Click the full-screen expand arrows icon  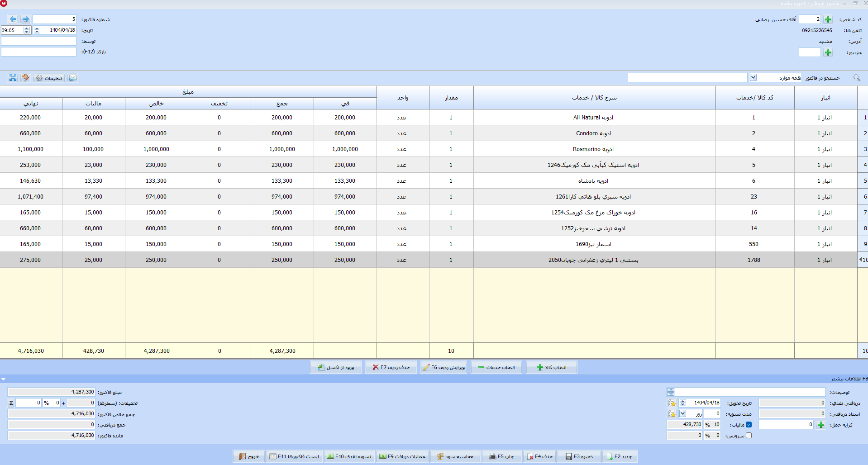(13, 78)
